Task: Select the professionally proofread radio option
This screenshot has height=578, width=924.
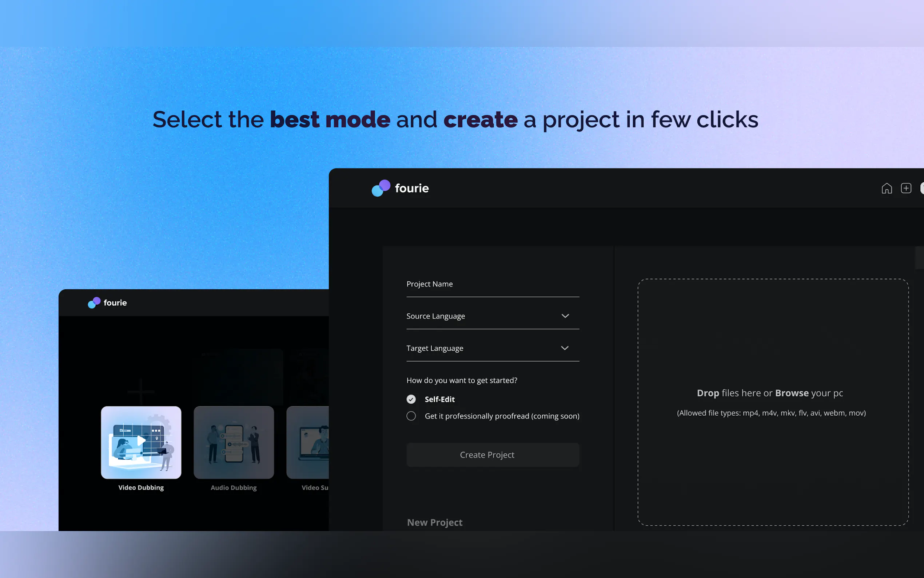Action: (411, 416)
